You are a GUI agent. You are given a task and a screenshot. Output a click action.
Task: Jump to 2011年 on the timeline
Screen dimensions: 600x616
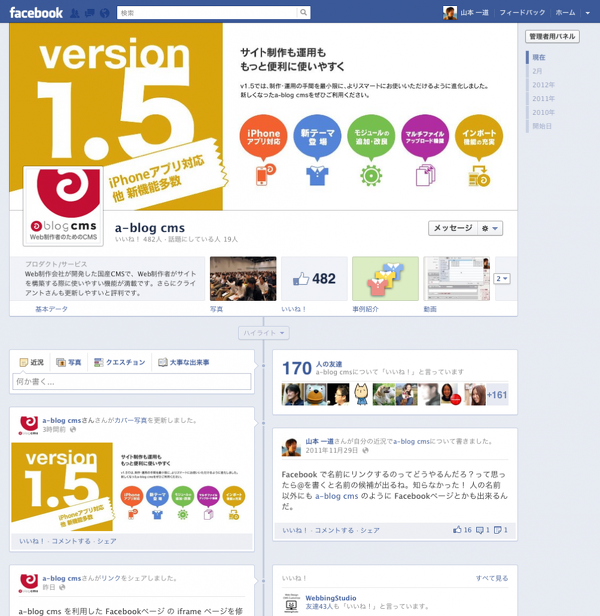click(543, 99)
